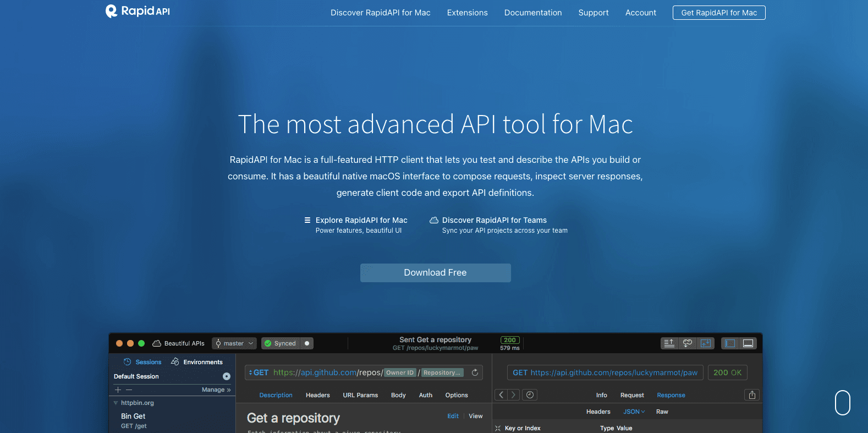
Task: Go to Documentation
Action: pos(532,13)
